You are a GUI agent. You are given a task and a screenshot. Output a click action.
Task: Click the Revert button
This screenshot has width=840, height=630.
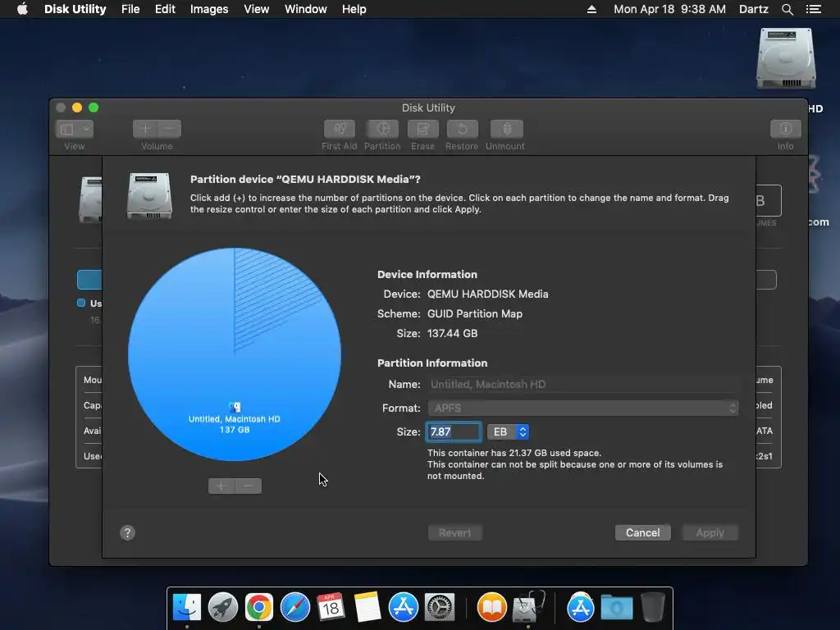tap(454, 532)
